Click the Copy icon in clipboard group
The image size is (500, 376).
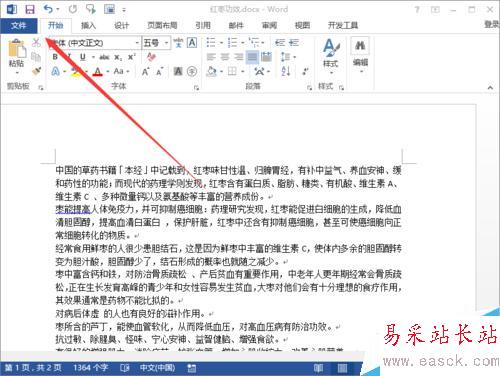click(x=36, y=57)
